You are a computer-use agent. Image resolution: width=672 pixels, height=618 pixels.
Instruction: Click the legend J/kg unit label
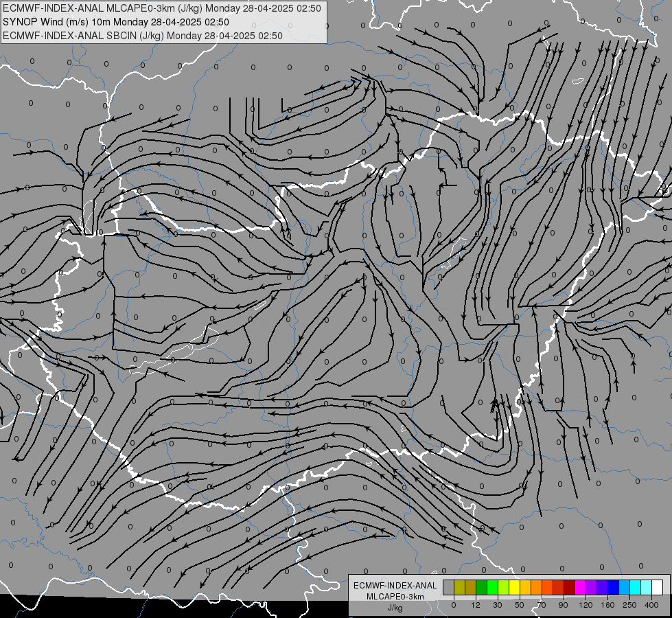click(395, 607)
